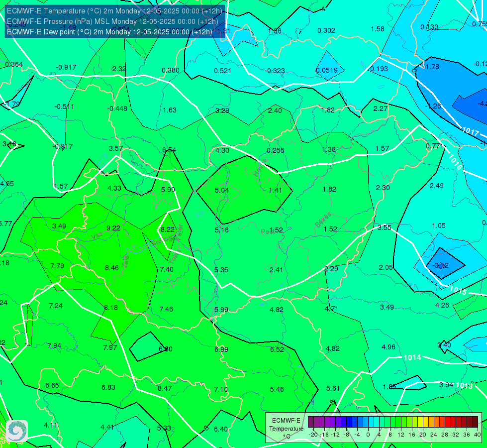Click the -1.78 dew point value
Viewport: 487px width, 448px height.
pos(431,67)
